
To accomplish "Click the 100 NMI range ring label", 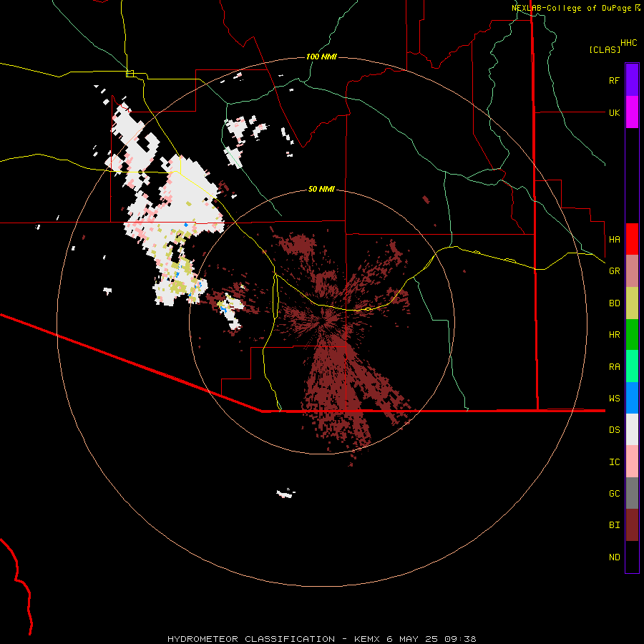I will click(321, 57).
